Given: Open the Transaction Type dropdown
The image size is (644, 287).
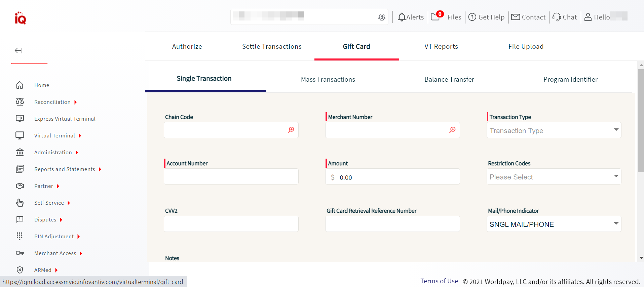Looking at the screenshot, I should tap(554, 130).
